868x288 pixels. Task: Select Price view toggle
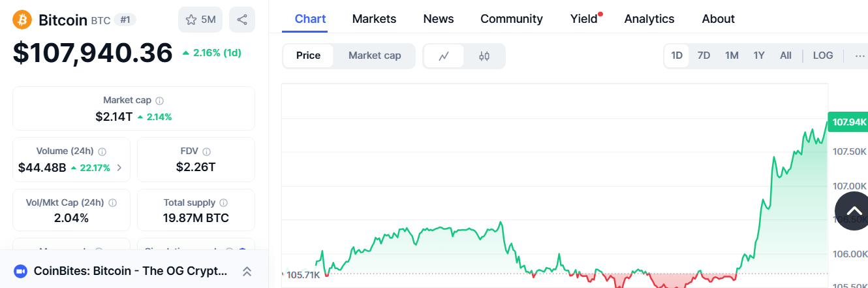[308, 56]
